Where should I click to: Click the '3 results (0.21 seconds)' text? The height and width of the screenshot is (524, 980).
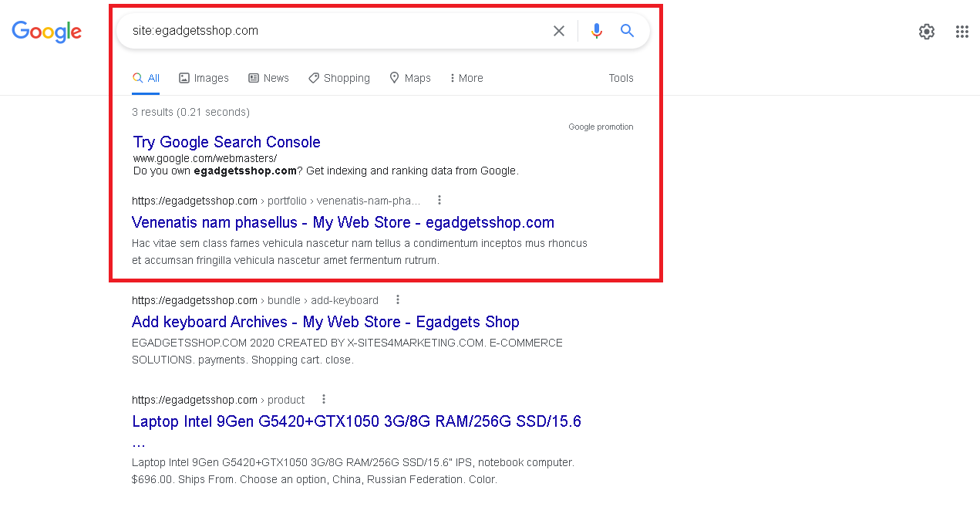pos(190,112)
